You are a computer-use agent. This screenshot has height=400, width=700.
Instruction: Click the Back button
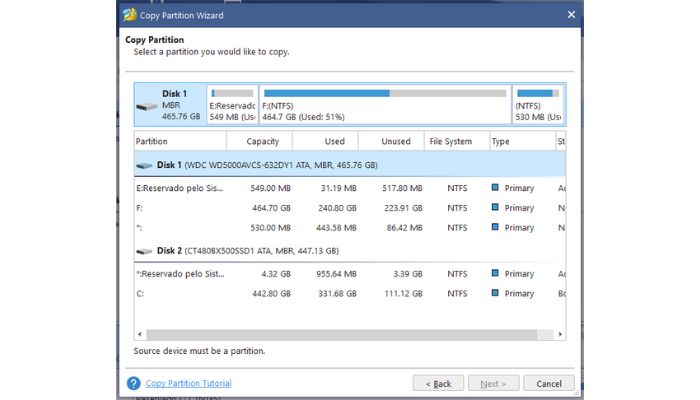[x=438, y=383]
